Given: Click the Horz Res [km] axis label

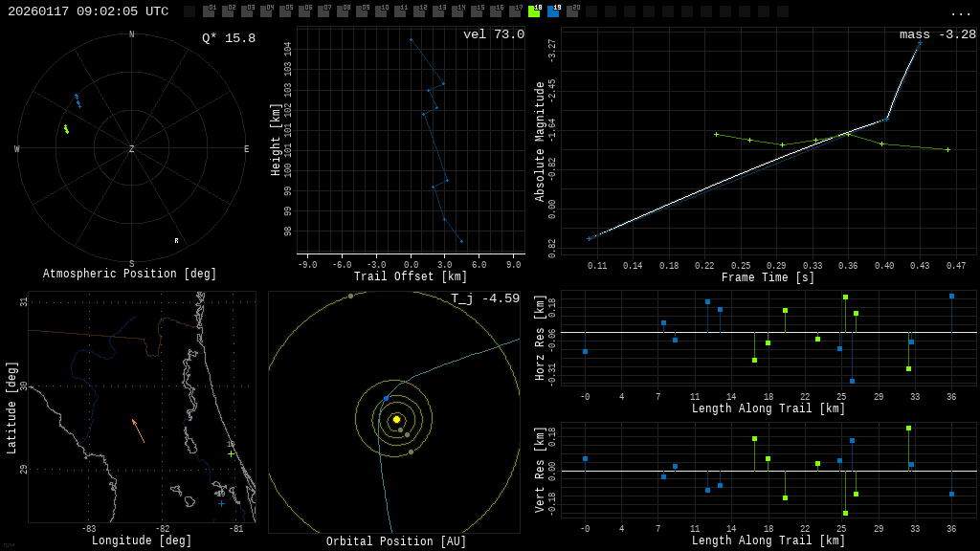Looking at the screenshot, I should pos(540,338).
